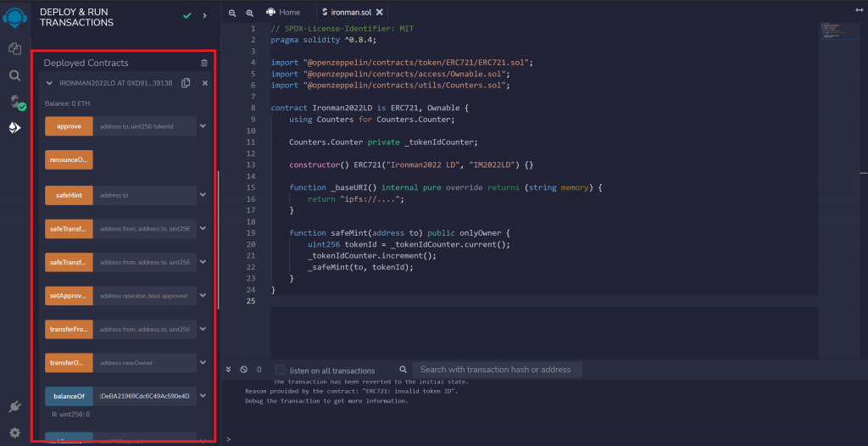Open the Remix logo home icon

(15, 17)
